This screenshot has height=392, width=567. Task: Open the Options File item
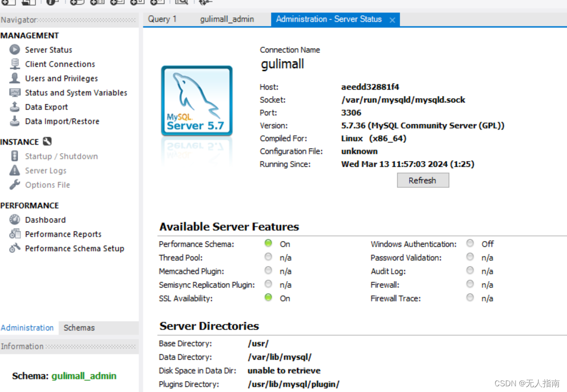coord(47,185)
